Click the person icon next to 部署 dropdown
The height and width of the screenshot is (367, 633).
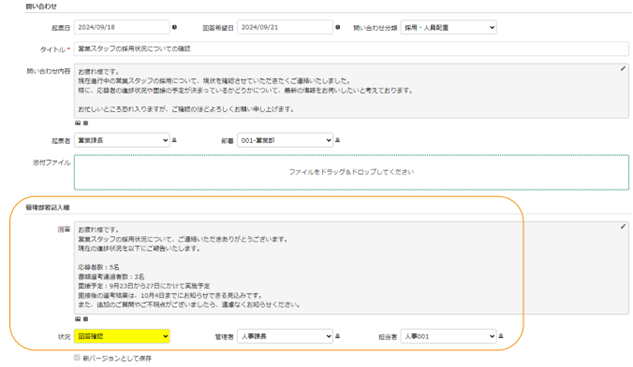[x=337, y=140]
